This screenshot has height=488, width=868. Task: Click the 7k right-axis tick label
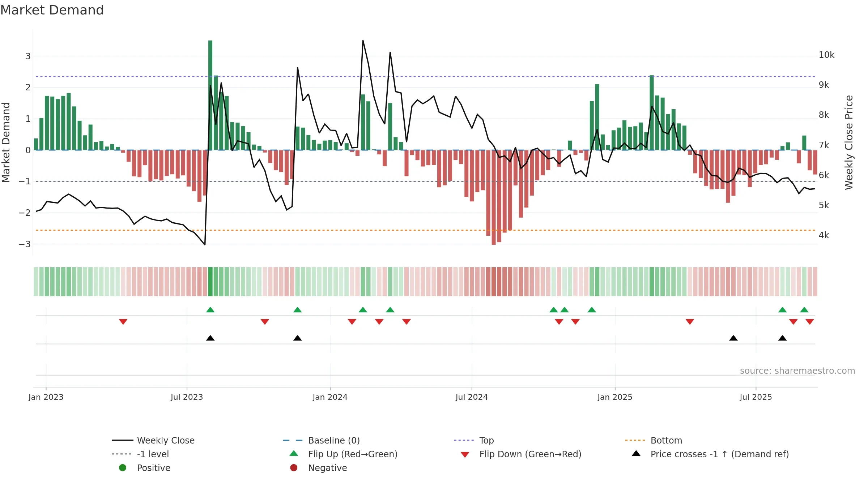point(824,145)
